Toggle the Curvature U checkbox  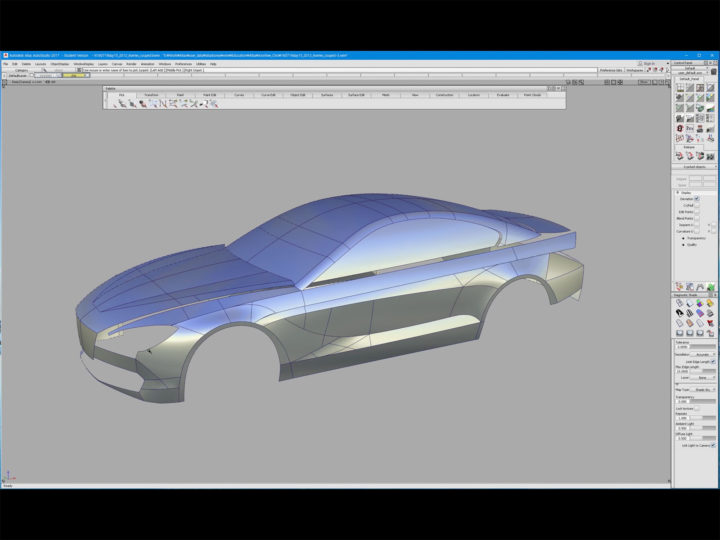[697, 231]
